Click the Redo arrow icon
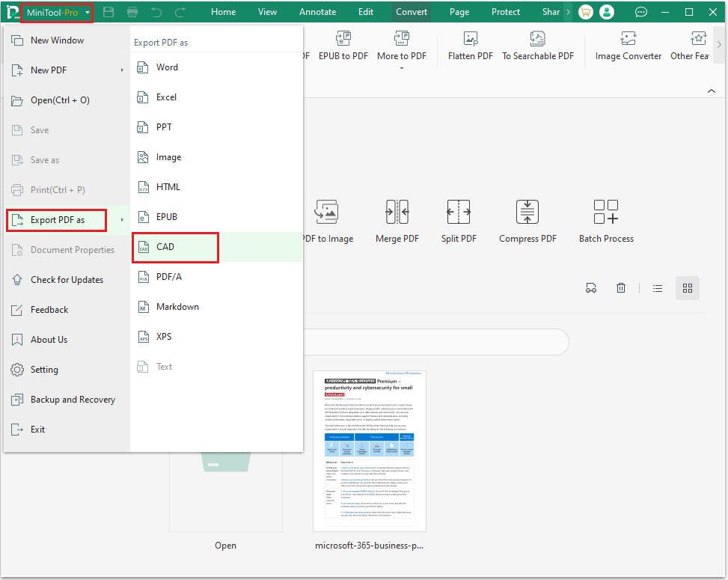 (x=180, y=12)
